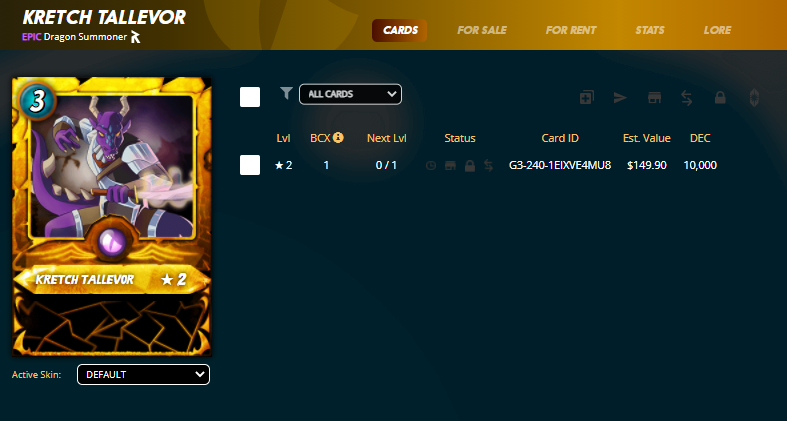
Task: Click the DEC column header
Action: pyautogui.click(x=700, y=138)
